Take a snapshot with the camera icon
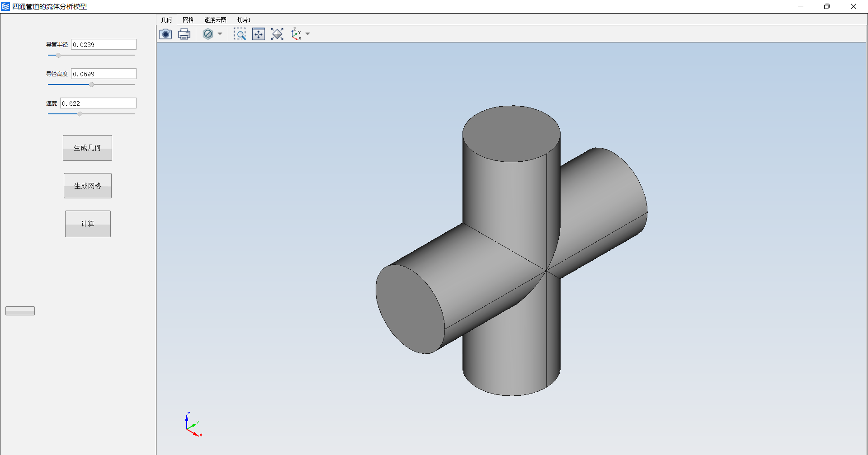The image size is (868, 455). pos(165,34)
